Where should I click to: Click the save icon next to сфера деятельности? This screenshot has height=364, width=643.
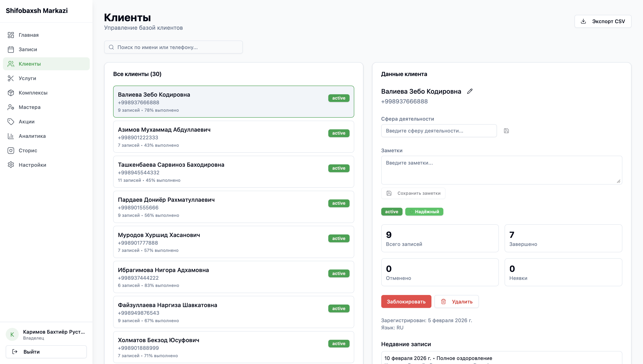(506, 130)
